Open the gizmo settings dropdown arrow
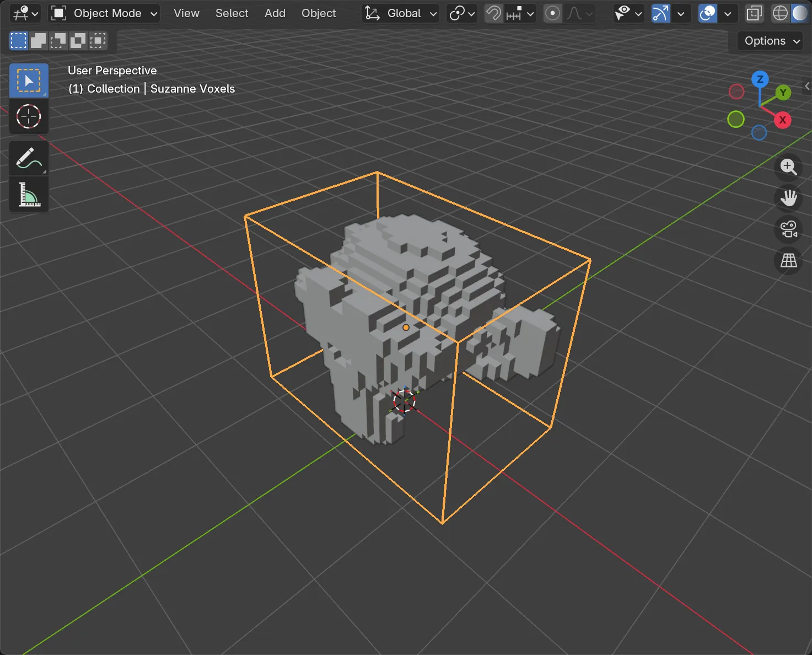Viewport: 812px width, 655px height. point(681,13)
